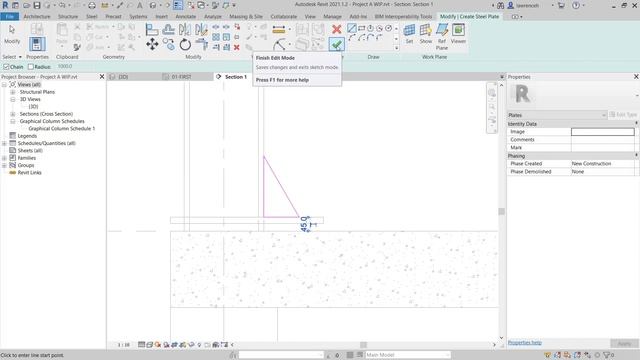Switch to the {3D} view tab
The image size is (640, 360).
123,77
